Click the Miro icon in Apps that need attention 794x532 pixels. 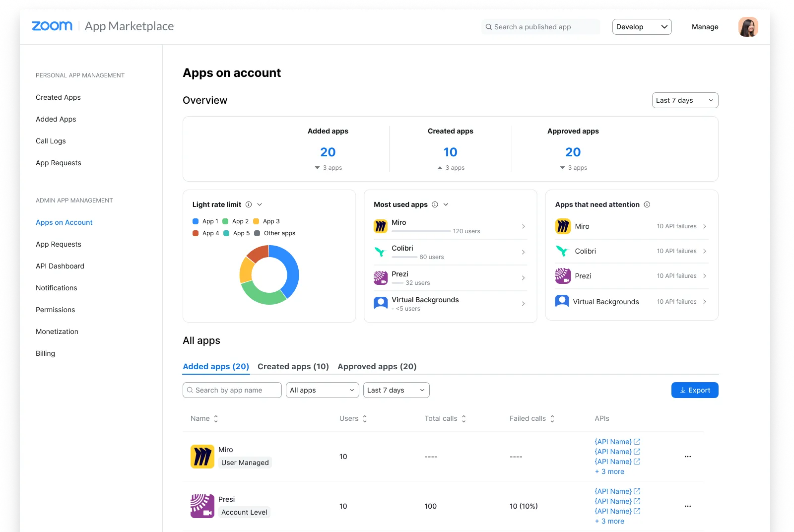point(563,226)
